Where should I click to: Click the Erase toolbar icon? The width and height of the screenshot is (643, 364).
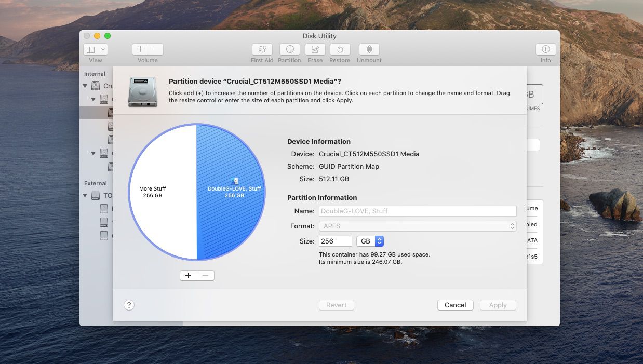(315, 49)
